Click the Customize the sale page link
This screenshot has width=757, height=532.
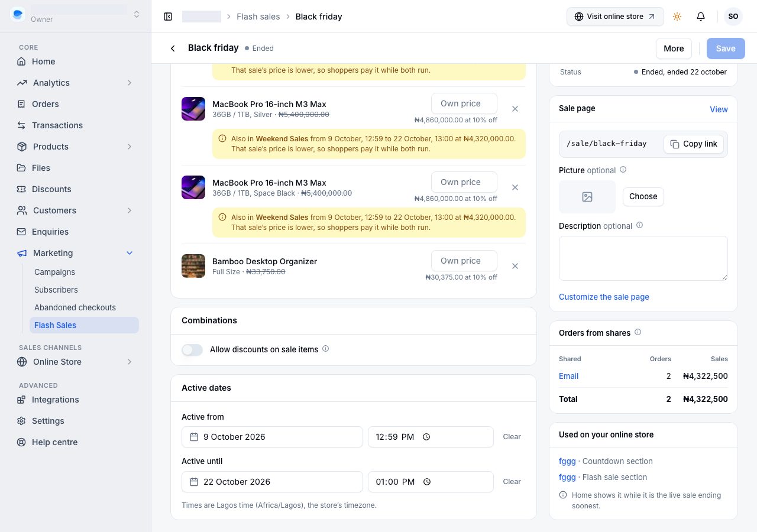pos(604,297)
